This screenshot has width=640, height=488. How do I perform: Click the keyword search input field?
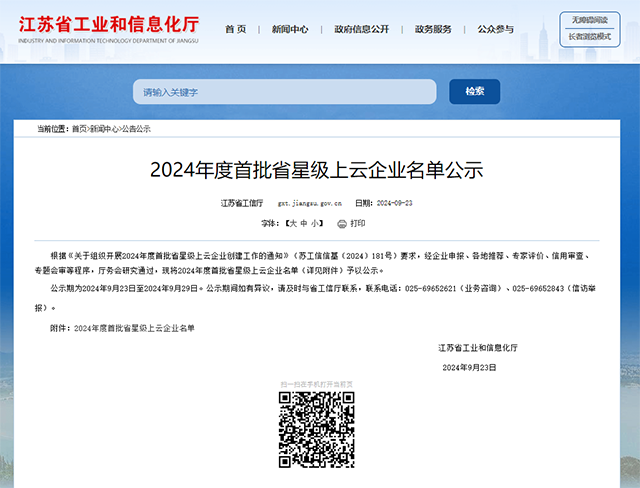[x=285, y=92]
